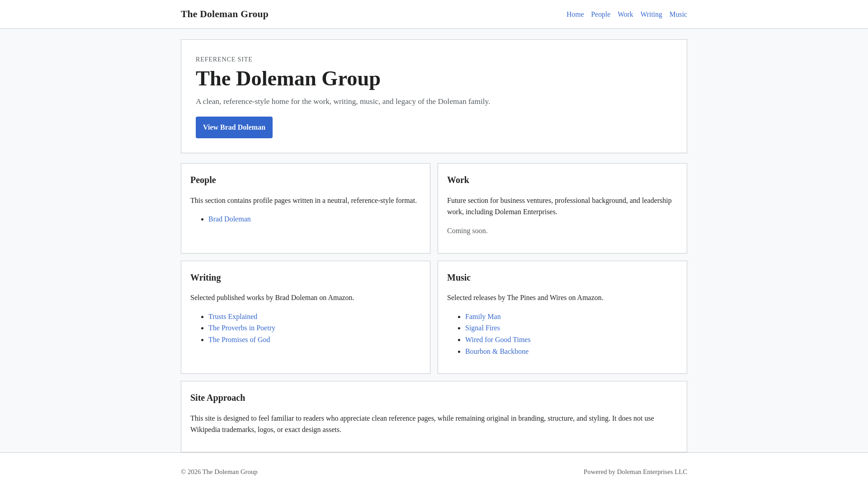Open the Trusts Explained book link

(x=233, y=317)
